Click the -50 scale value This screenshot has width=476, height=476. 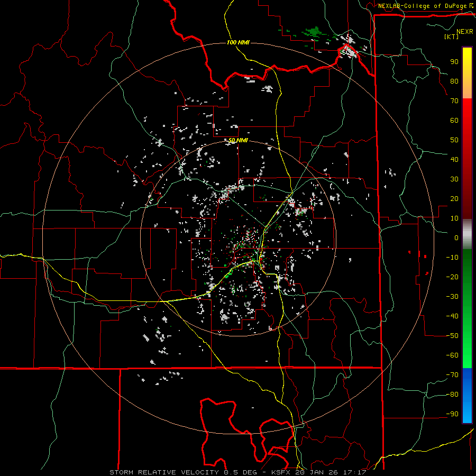(452, 336)
